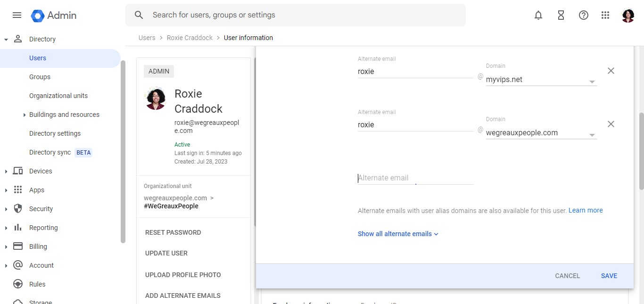Image resolution: width=644 pixels, height=304 pixels.
Task: Open the Learn more link
Action: (x=586, y=210)
